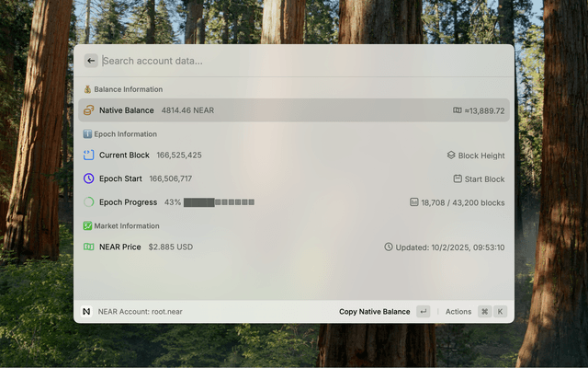Open the Actions menu
Image resolution: width=588 pixels, height=368 pixels.
(x=458, y=312)
